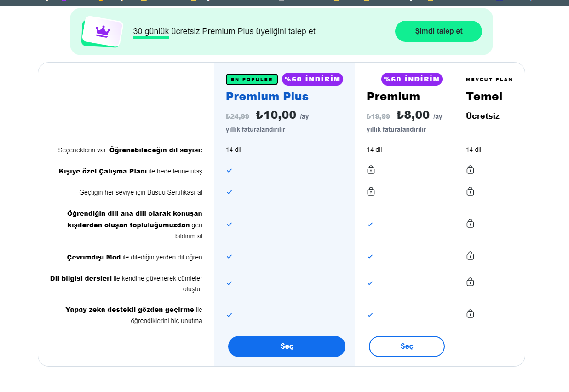Click the %60 İNDİRİM badge above Premium Plus
The width and height of the screenshot is (569, 392).
coord(312,79)
